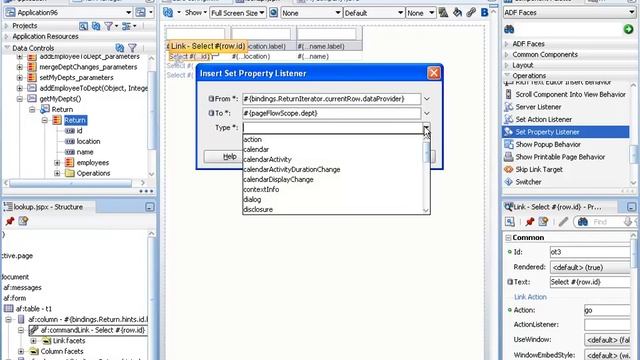Select af:table - t1 in Structure
Viewport: 640px width, 360px height.
[x=33, y=309]
